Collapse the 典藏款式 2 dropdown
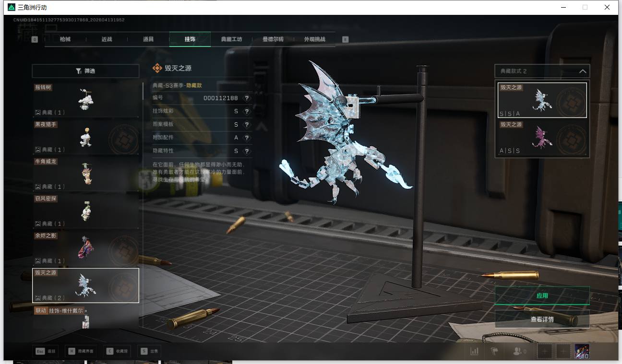This screenshot has height=364, width=622. pos(582,71)
